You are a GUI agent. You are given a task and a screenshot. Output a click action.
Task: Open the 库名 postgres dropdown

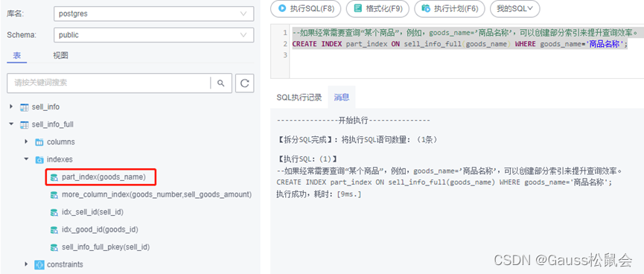click(x=153, y=13)
